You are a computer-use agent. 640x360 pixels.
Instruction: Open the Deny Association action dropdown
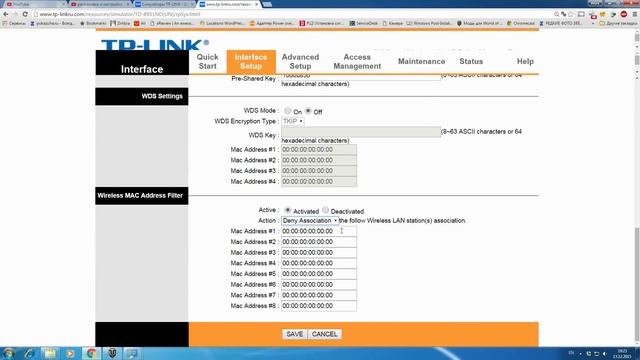(x=310, y=220)
